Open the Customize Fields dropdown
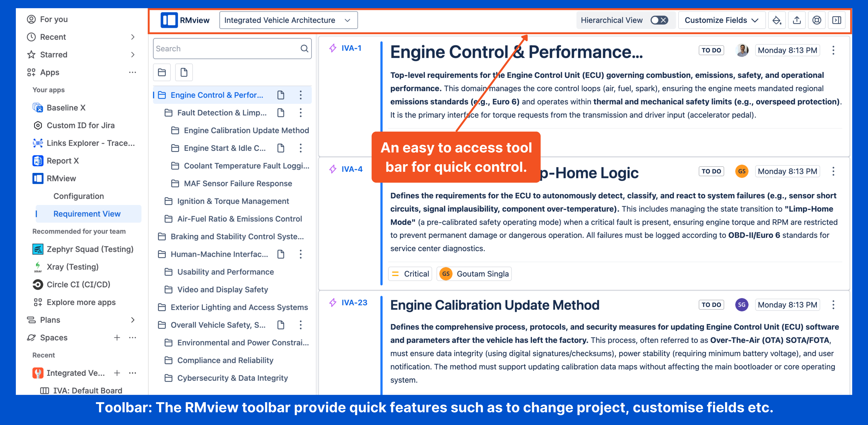 coord(721,20)
